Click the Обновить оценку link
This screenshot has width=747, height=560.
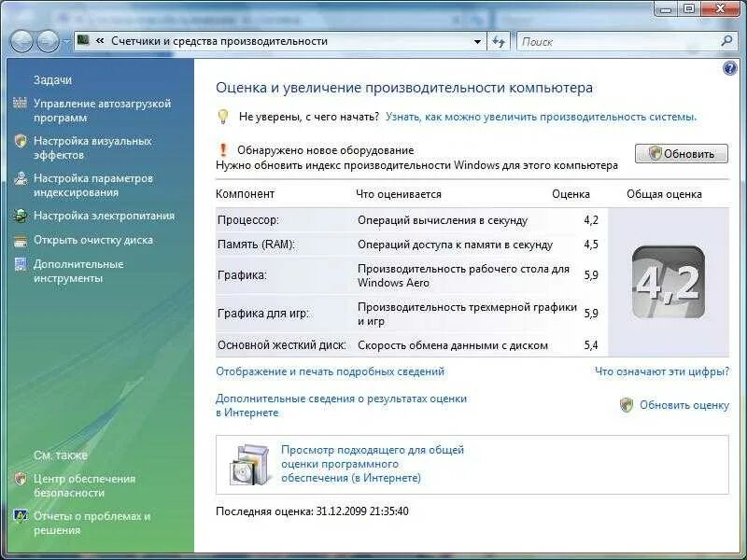pyautogui.click(x=684, y=405)
